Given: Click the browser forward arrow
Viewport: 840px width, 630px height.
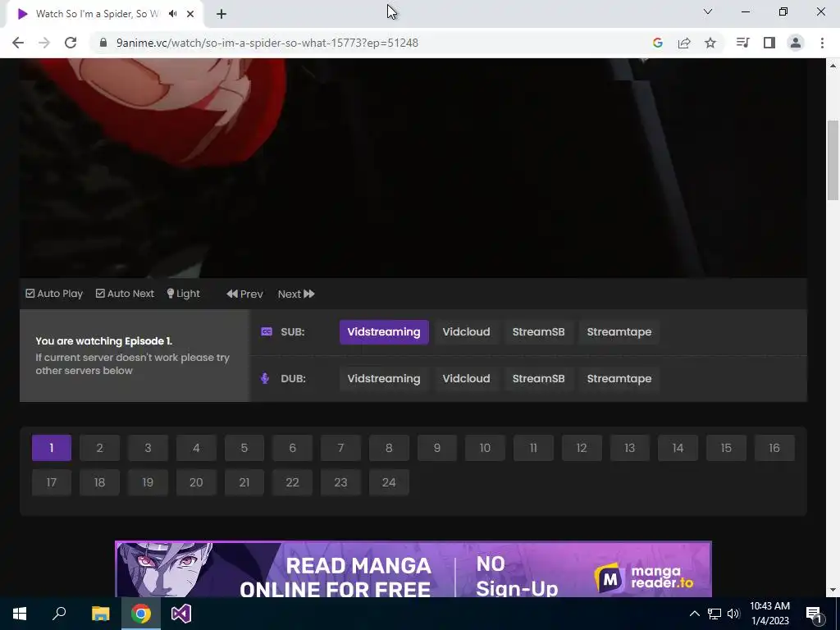Looking at the screenshot, I should 44,43.
